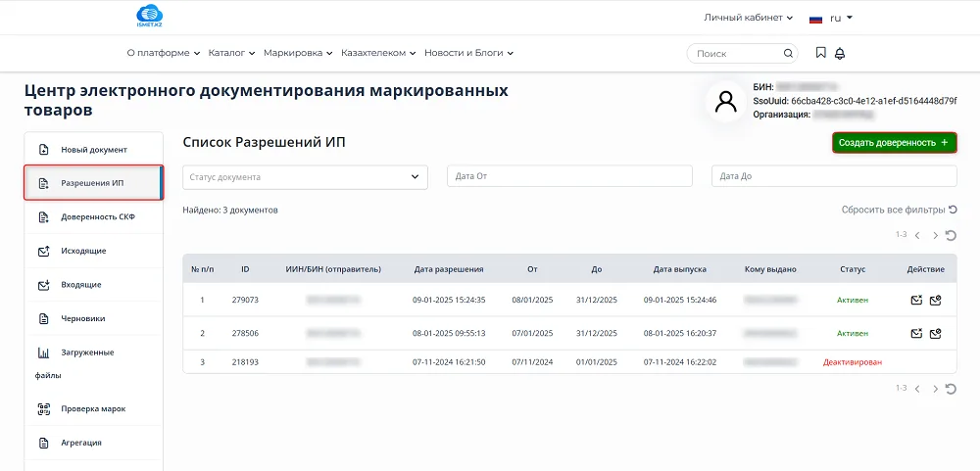The width and height of the screenshot is (980, 471).
Task: Click the Проверка марок QR icon
Action: click(x=44, y=409)
